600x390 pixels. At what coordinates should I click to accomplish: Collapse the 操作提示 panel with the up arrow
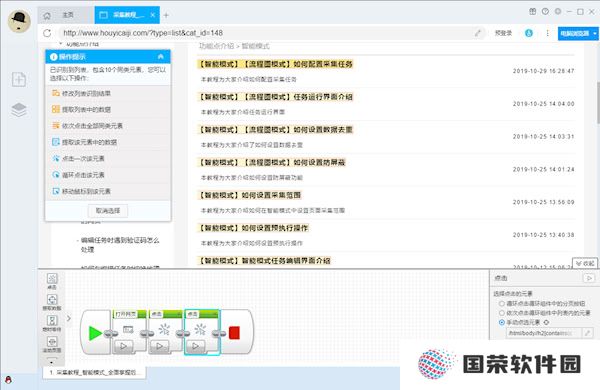(x=161, y=57)
